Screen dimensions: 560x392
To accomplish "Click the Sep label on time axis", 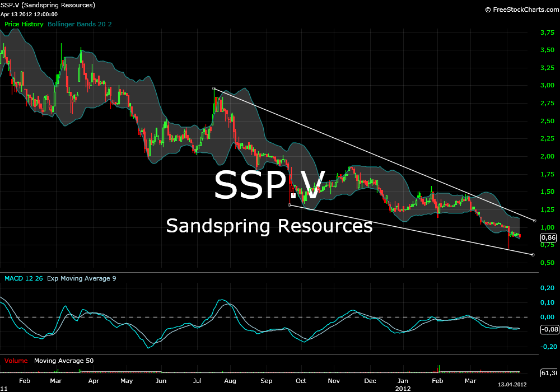I will (x=267, y=381).
